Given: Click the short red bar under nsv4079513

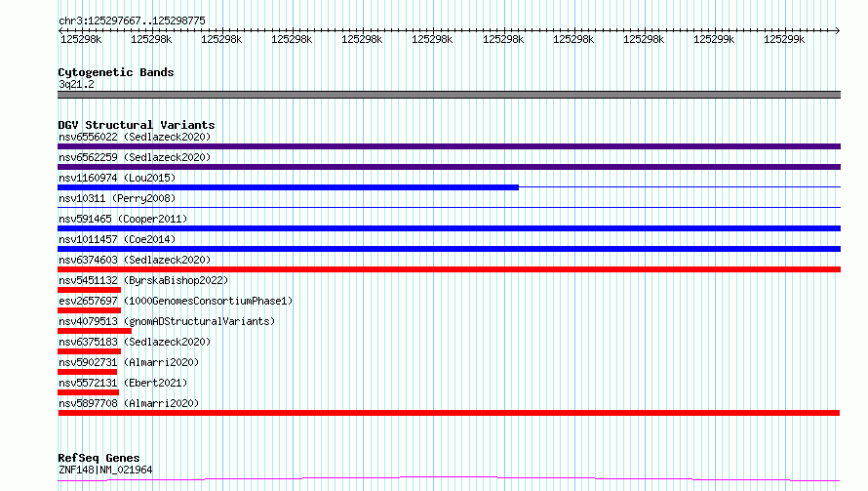Looking at the screenshot, I should [95, 331].
